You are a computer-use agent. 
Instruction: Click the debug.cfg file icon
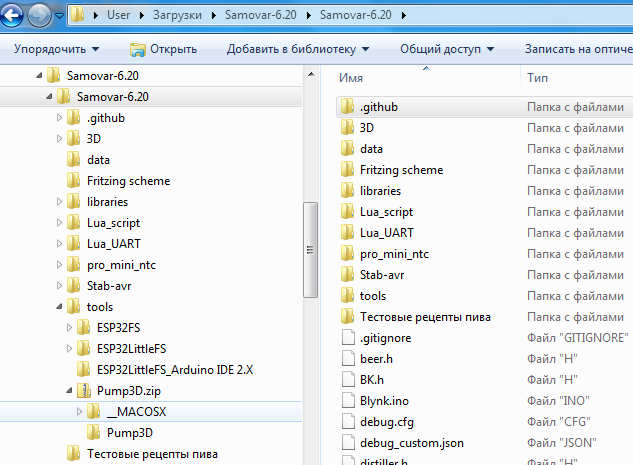[348, 421]
